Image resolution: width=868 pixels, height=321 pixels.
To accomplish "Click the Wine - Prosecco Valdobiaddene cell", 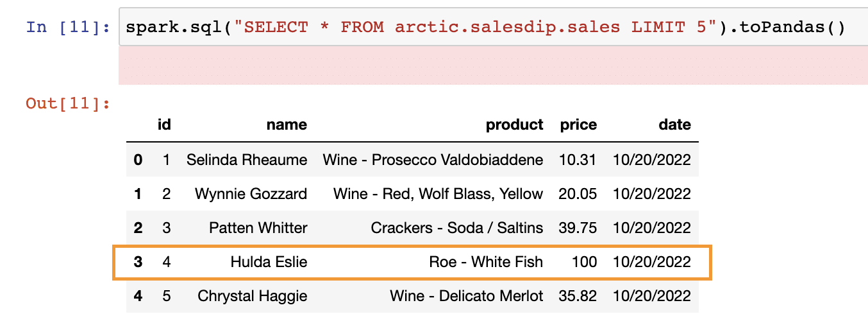I will coord(433,159).
